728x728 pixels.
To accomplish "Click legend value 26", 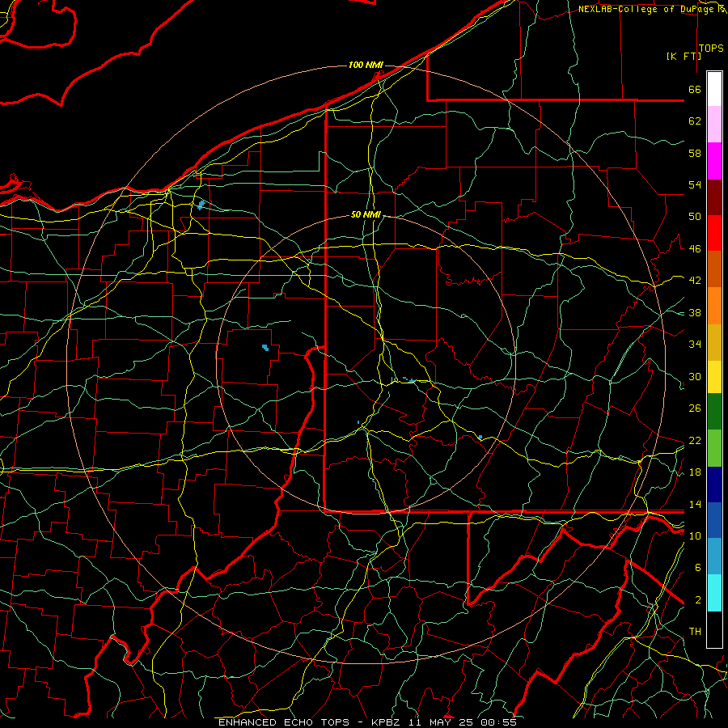I will (695, 408).
